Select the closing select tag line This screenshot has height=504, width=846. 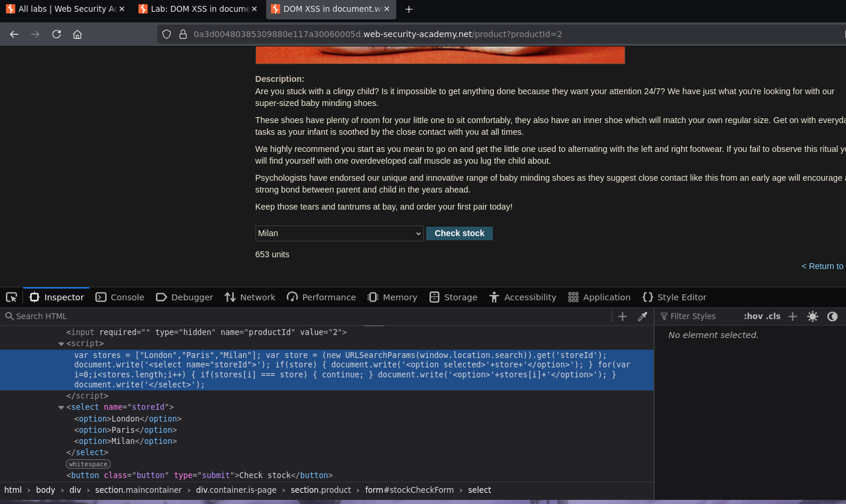point(87,452)
